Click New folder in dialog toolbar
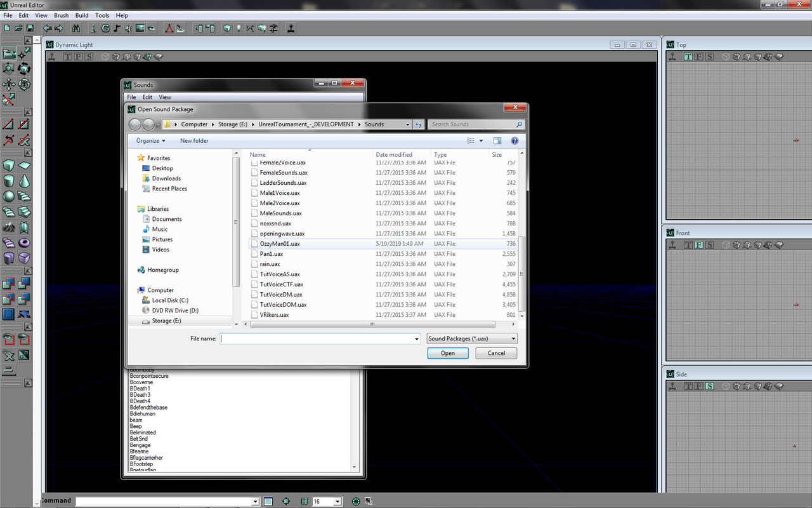 (194, 141)
